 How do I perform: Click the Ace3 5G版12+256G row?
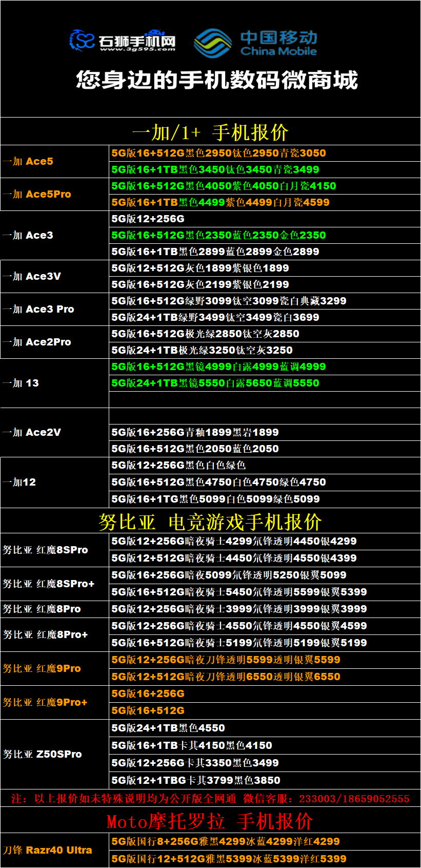coord(265,219)
